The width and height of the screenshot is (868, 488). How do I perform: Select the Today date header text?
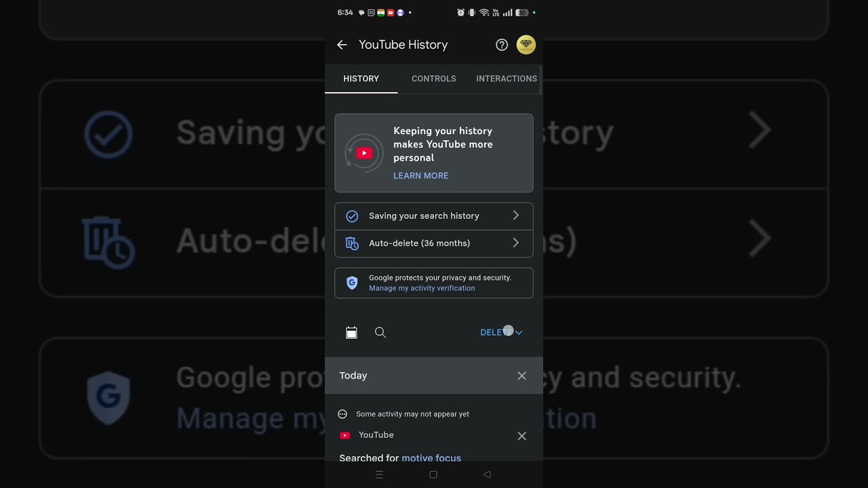(x=353, y=375)
